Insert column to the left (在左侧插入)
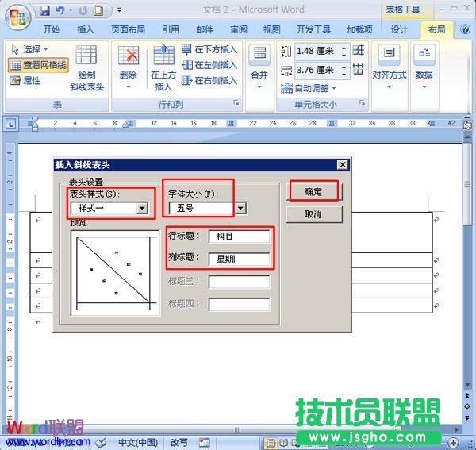Image resolution: width=476 pixels, height=450 pixels. coord(209,65)
